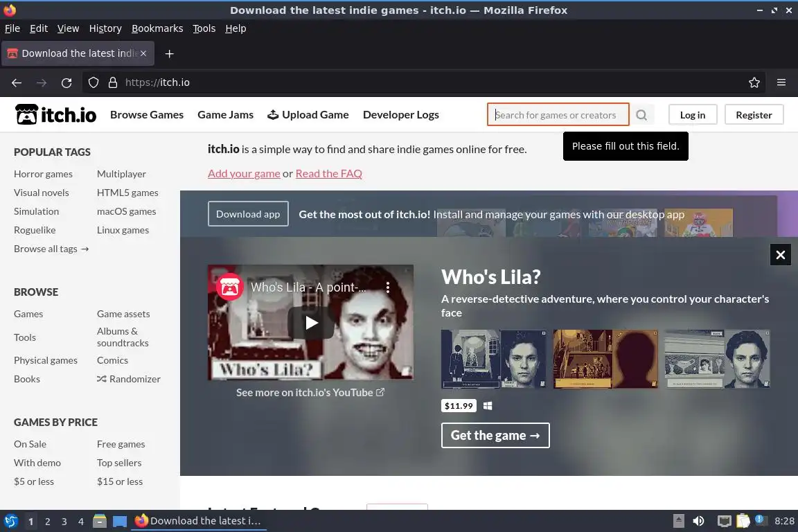Click the Firefox back arrow

(17, 82)
